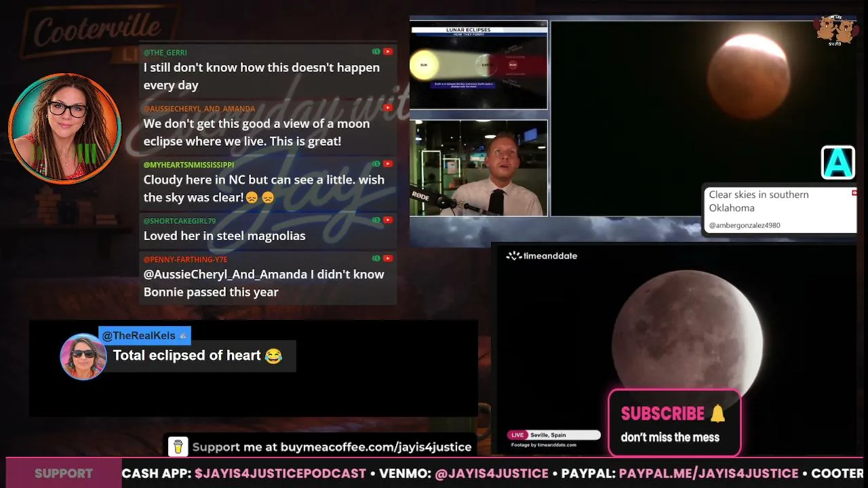Viewport: 868px width, 488px height.
Task: Click the coffee cup icon beside the support banner
Action: (178, 447)
